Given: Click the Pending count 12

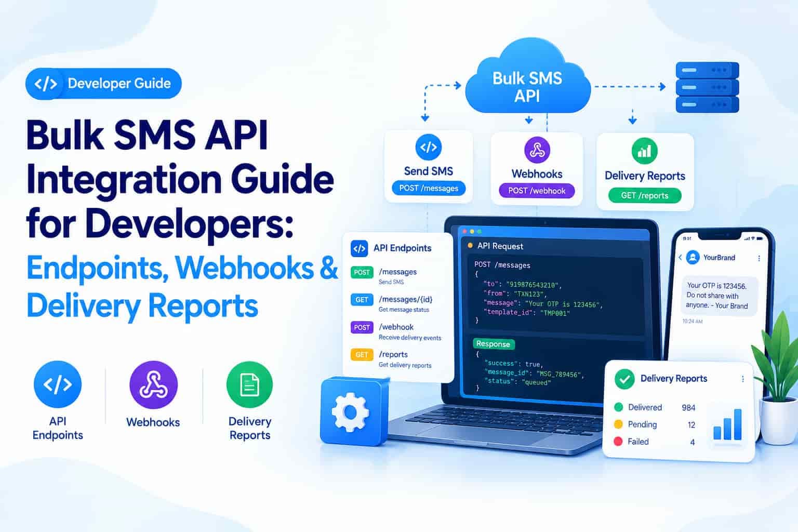Looking at the screenshot, I should [x=691, y=425].
